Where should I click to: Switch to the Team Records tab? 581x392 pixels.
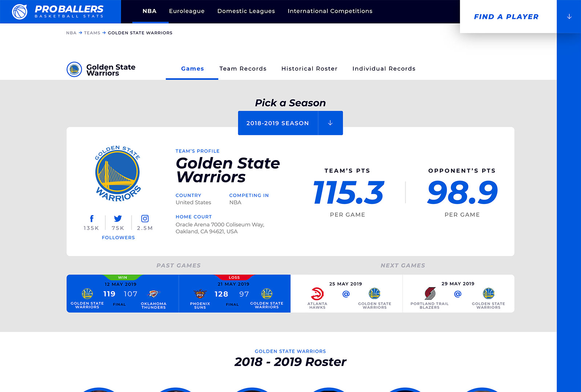[243, 69]
